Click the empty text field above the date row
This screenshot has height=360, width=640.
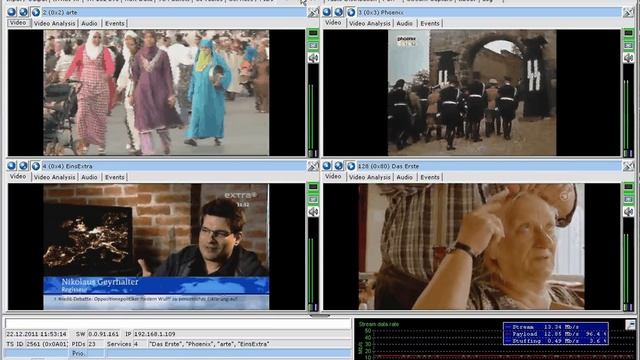(178, 324)
